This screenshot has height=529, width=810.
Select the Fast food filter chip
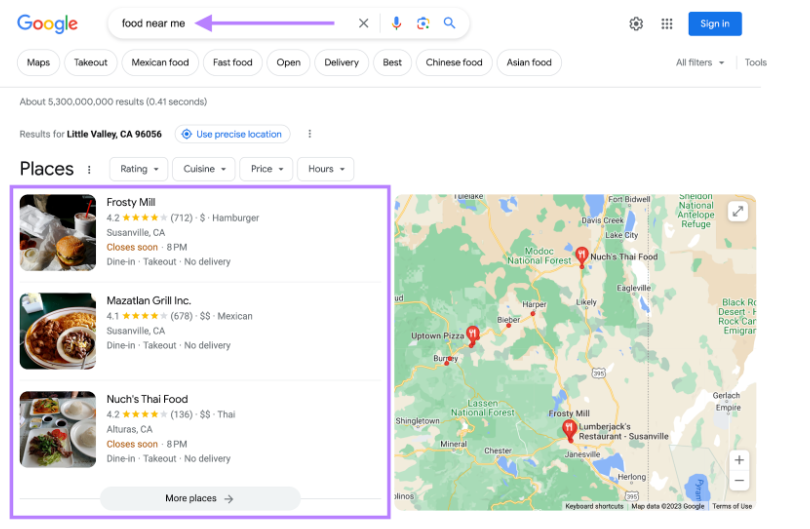pyautogui.click(x=232, y=63)
